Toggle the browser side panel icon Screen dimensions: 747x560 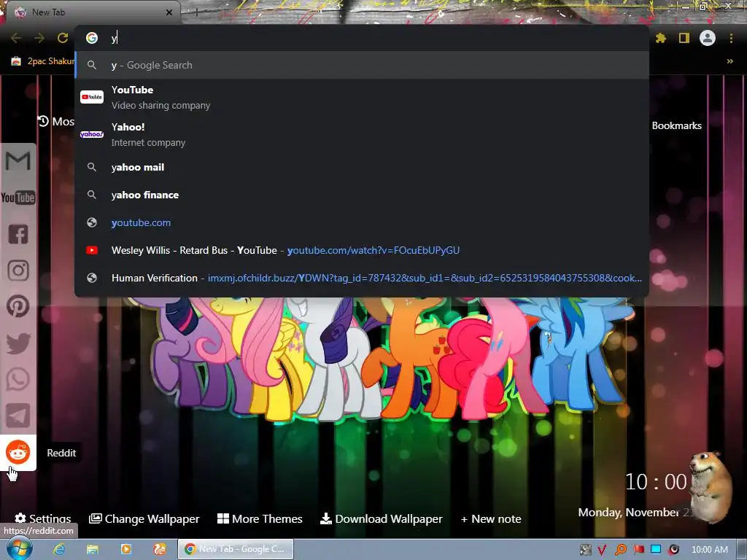(684, 38)
